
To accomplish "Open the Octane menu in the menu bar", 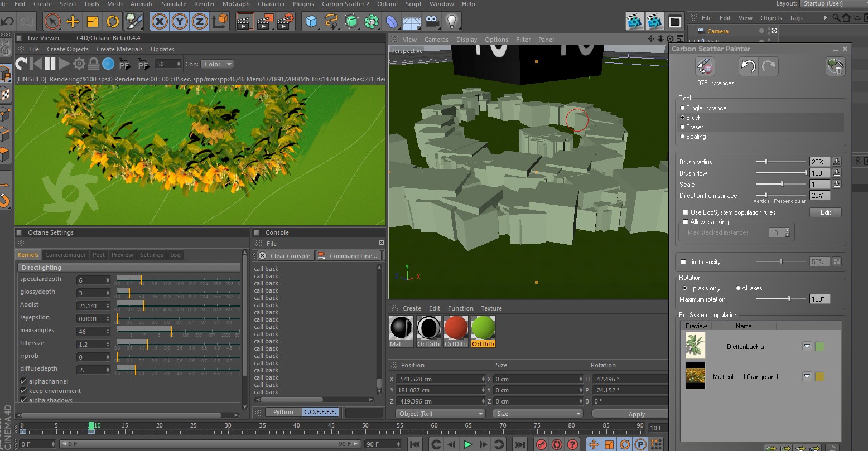I will coord(387,4).
